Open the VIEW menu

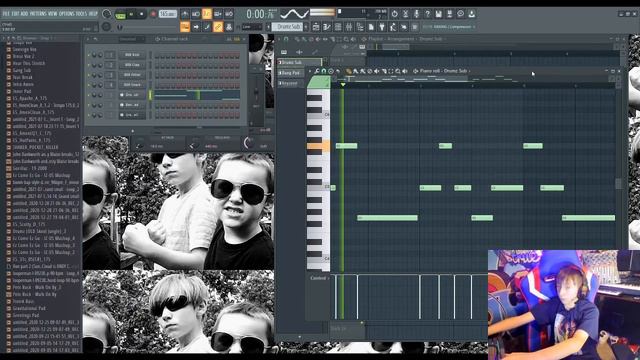(x=53, y=13)
